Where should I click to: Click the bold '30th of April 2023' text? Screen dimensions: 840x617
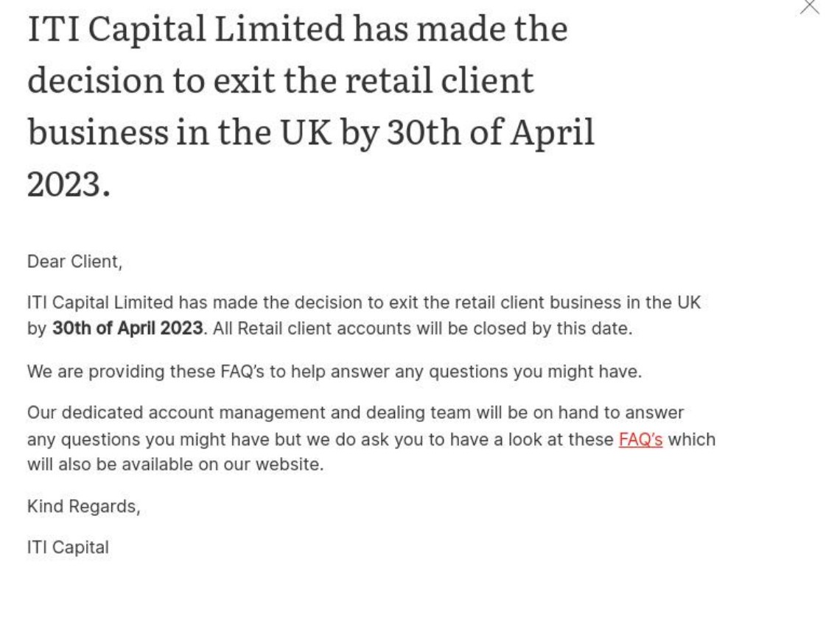(x=127, y=328)
